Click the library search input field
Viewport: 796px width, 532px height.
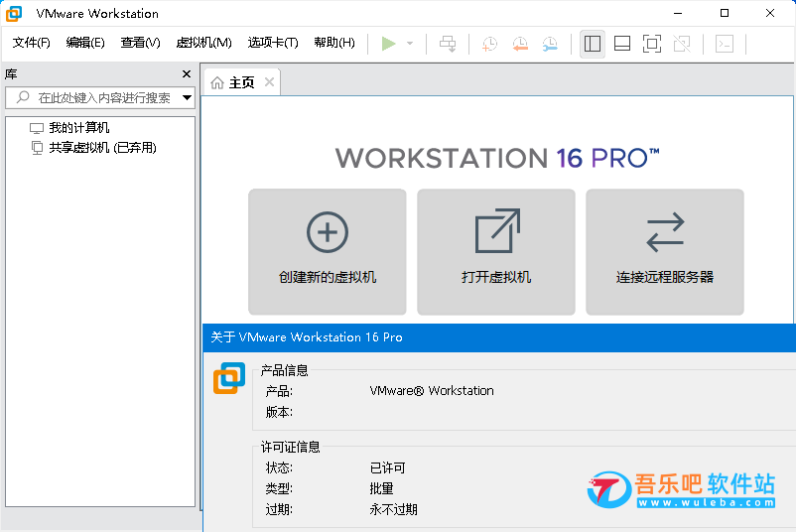click(100, 97)
